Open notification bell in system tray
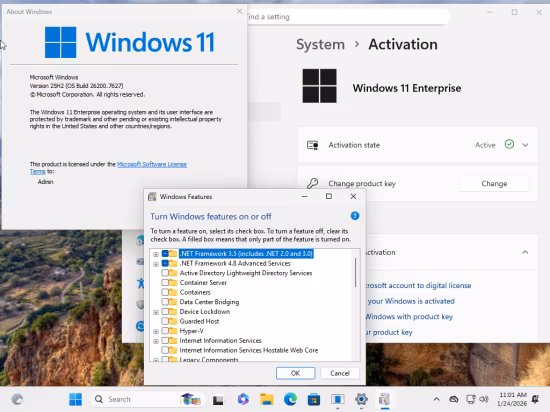This screenshot has height=412, width=550. (535, 399)
